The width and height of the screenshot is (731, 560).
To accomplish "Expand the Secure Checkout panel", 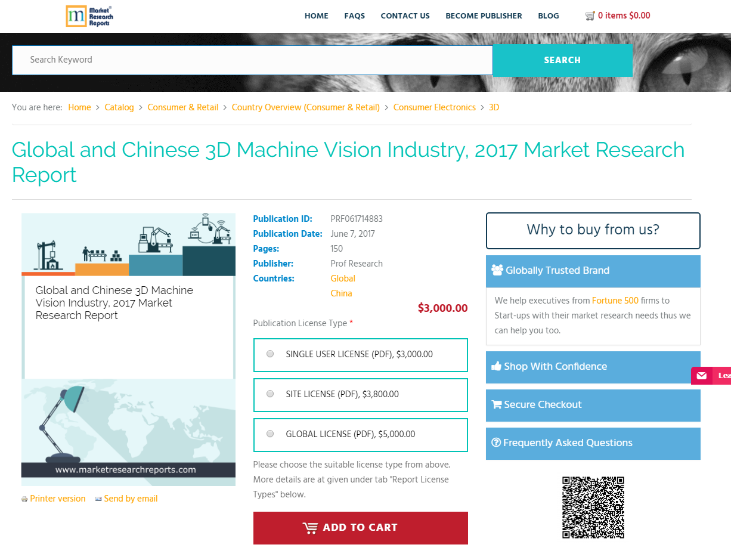I will coord(593,405).
